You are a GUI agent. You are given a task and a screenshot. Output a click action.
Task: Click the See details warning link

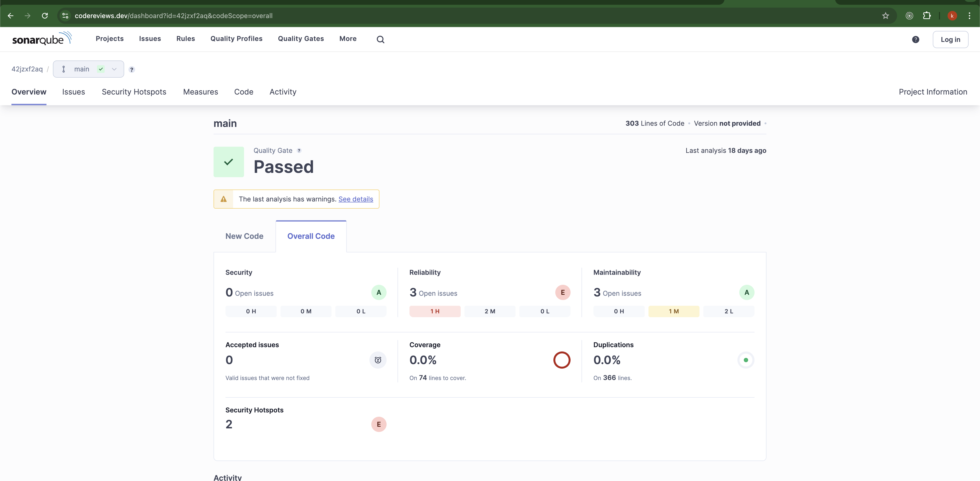(x=355, y=199)
